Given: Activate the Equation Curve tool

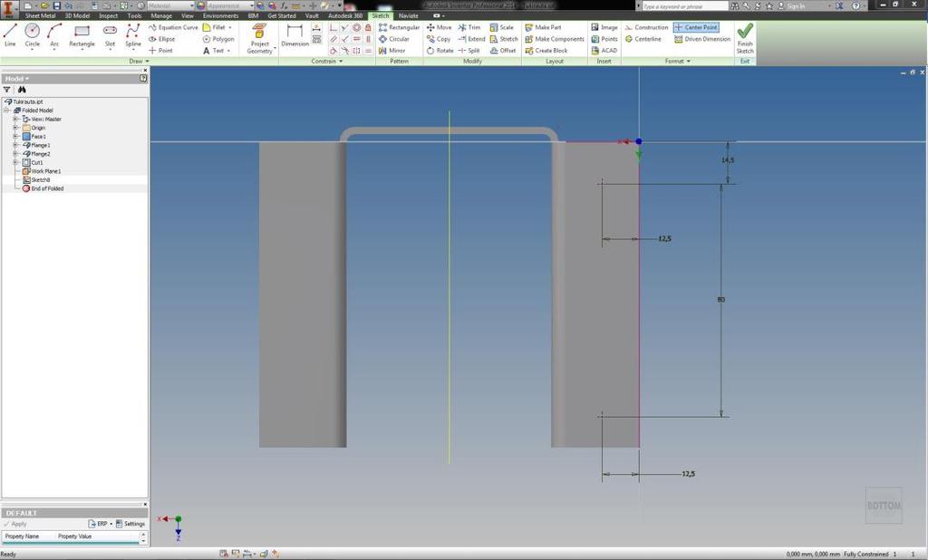Looking at the screenshot, I should (x=173, y=27).
